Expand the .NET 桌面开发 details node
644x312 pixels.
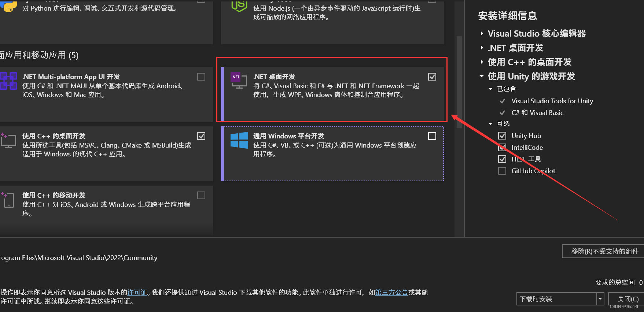point(482,48)
